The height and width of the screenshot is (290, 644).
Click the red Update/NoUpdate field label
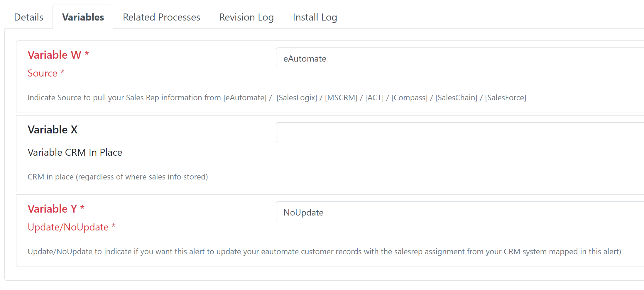click(x=68, y=227)
